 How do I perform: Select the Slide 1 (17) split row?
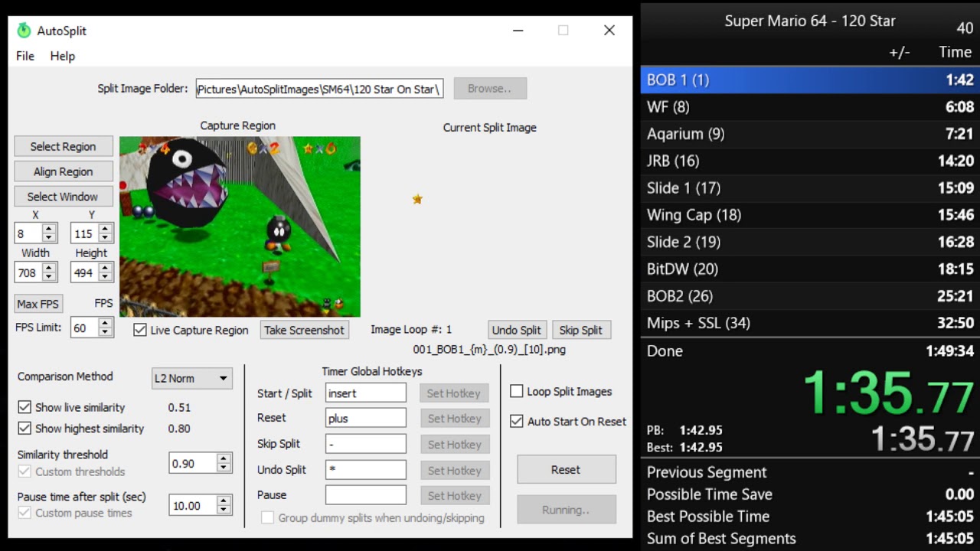point(810,188)
